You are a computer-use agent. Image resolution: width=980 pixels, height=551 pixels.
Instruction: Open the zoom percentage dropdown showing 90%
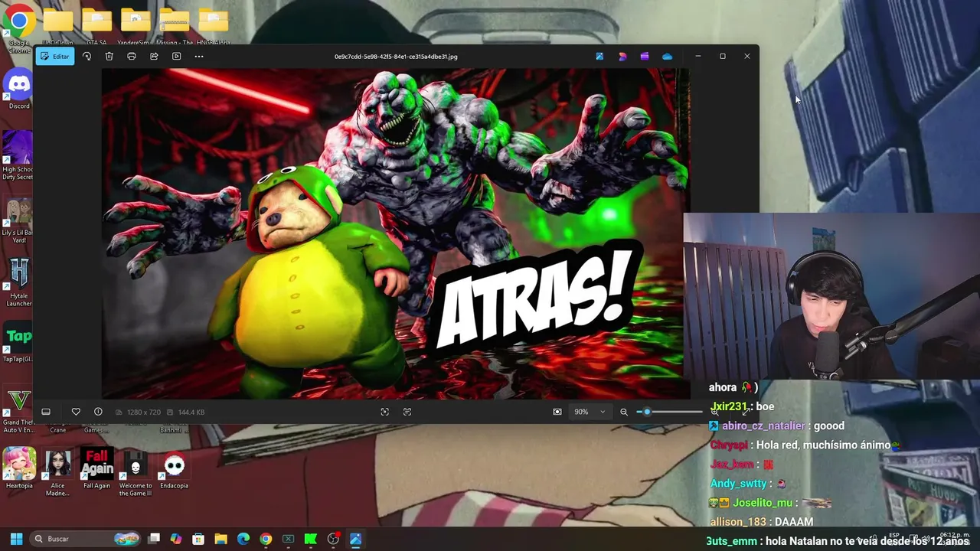coord(590,412)
